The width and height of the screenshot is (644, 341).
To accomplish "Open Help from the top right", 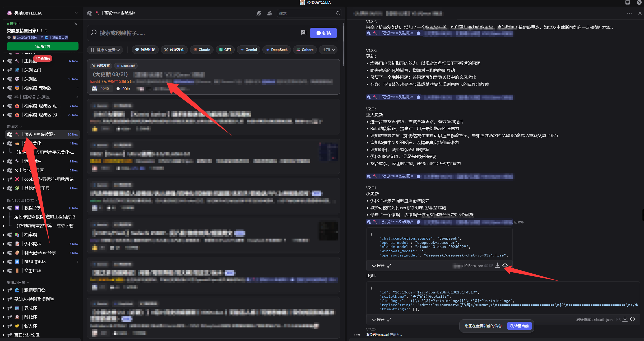I will tap(640, 3).
